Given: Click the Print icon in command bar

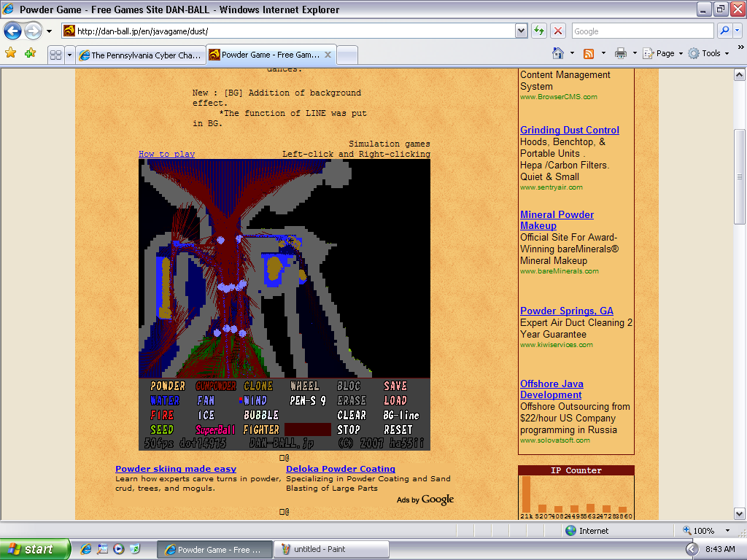Looking at the screenshot, I should [620, 53].
